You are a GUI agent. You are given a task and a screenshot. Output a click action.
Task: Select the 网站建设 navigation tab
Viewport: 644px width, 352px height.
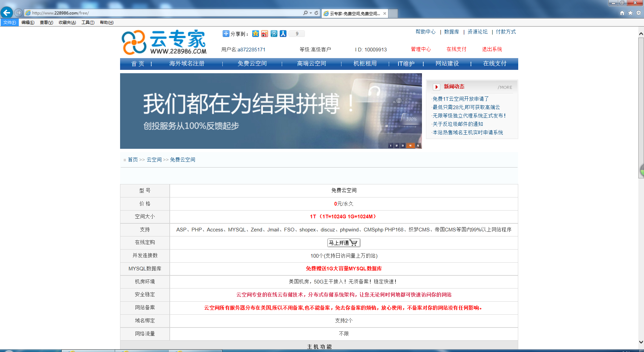pyautogui.click(x=447, y=64)
